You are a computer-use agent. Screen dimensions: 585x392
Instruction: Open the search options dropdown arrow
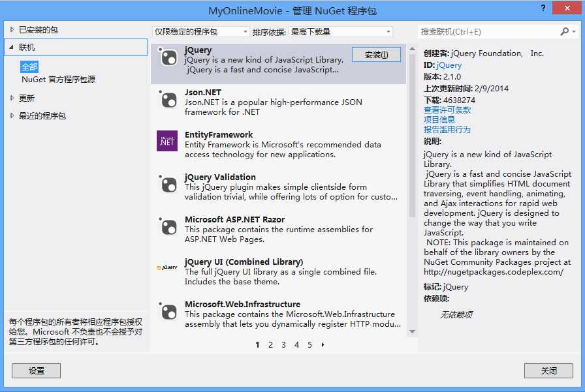(574, 32)
